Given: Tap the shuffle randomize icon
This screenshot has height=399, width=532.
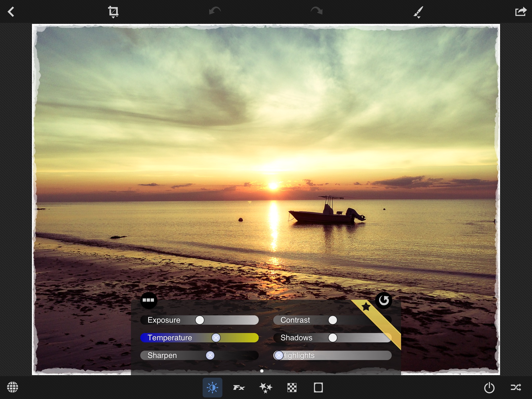Looking at the screenshot, I should [516, 387].
